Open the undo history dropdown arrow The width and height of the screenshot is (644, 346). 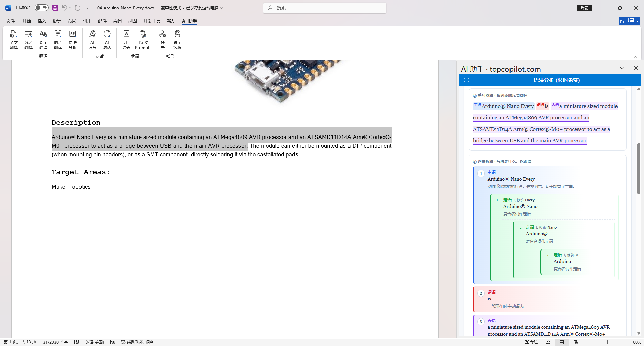[x=70, y=8]
